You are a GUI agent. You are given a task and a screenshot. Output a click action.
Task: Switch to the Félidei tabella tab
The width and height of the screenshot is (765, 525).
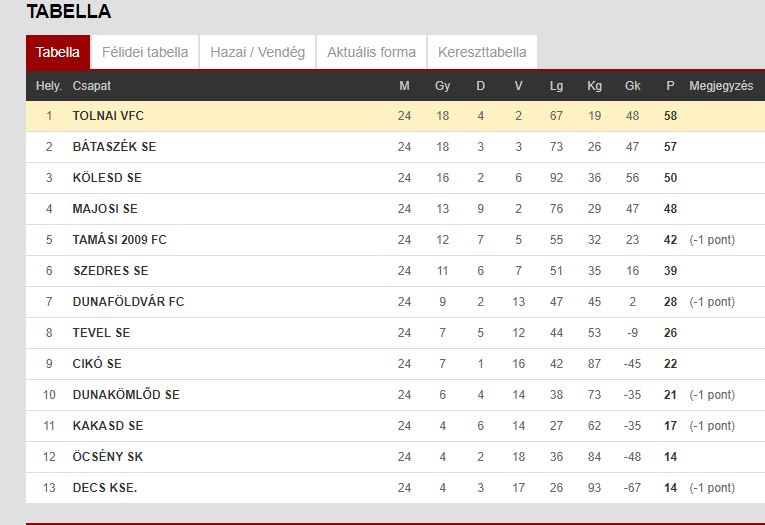pos(145,52)
